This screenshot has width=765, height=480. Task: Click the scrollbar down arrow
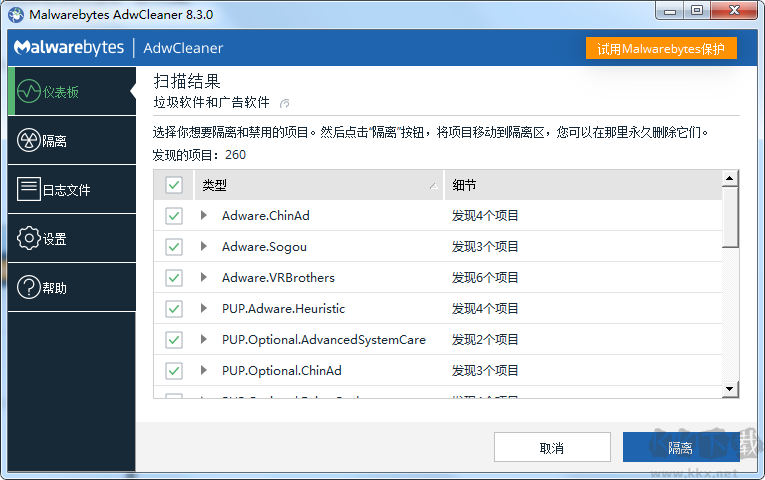coord(730,389)
